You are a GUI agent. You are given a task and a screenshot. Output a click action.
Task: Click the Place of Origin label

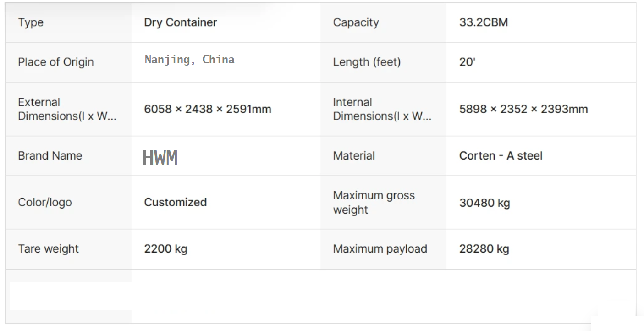(55, 62)
